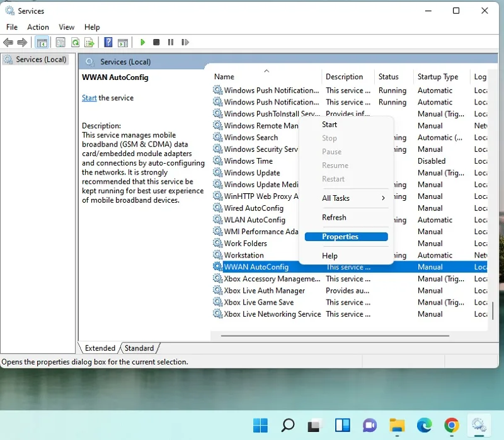Click the Pause Service toolbar icon
This screenshot has width=504, height=440.
click(171, 42)
